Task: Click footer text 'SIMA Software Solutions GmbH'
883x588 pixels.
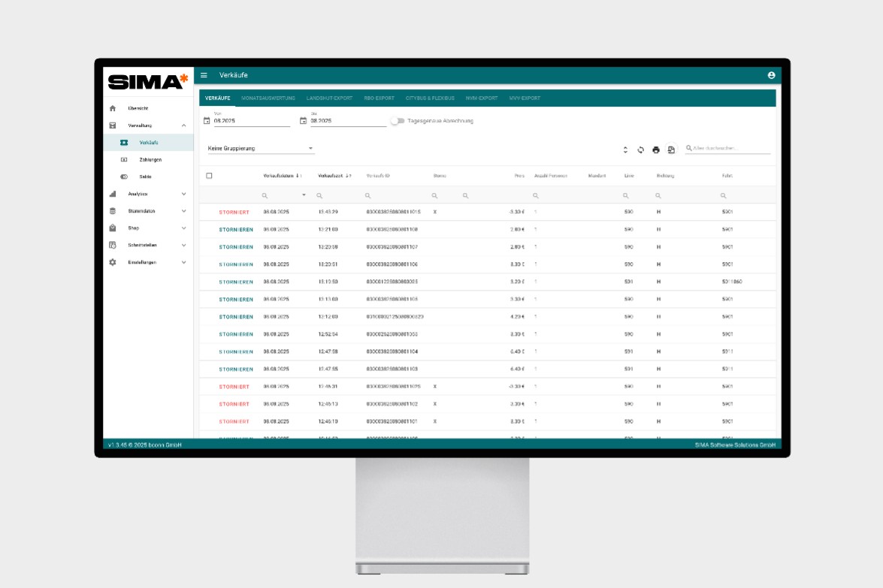Action: (735, 445)
